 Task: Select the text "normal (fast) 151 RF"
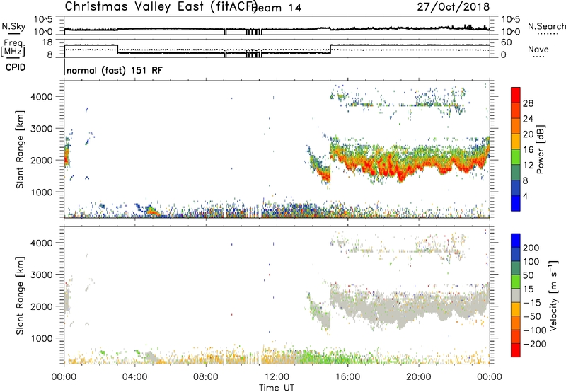point(115,70)
